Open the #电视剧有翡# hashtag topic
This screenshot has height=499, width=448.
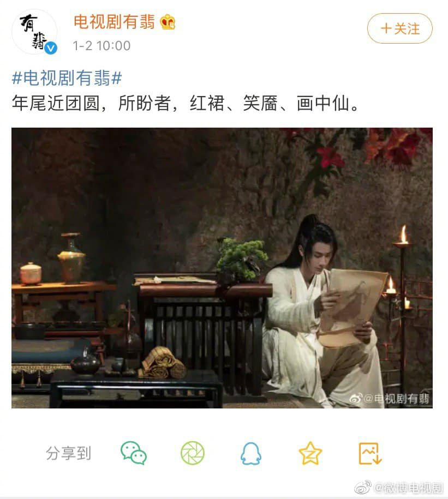click(x=67, y=78)
